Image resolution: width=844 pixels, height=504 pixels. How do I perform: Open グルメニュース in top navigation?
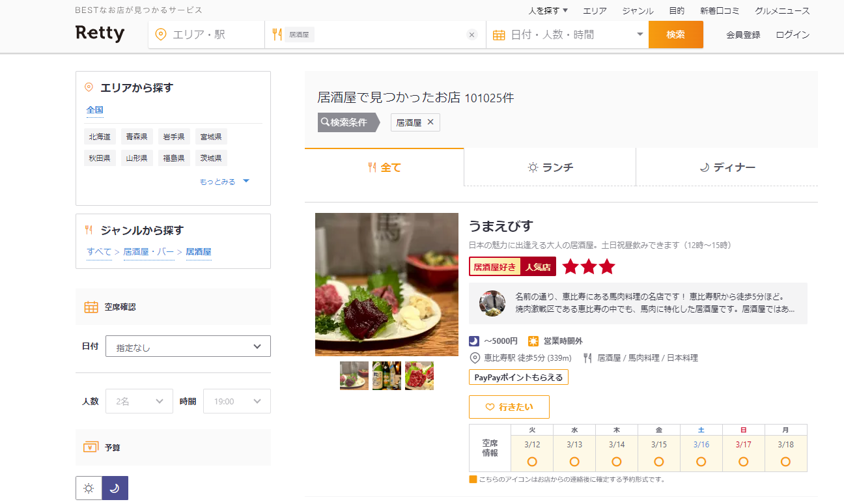coord(782,10)
